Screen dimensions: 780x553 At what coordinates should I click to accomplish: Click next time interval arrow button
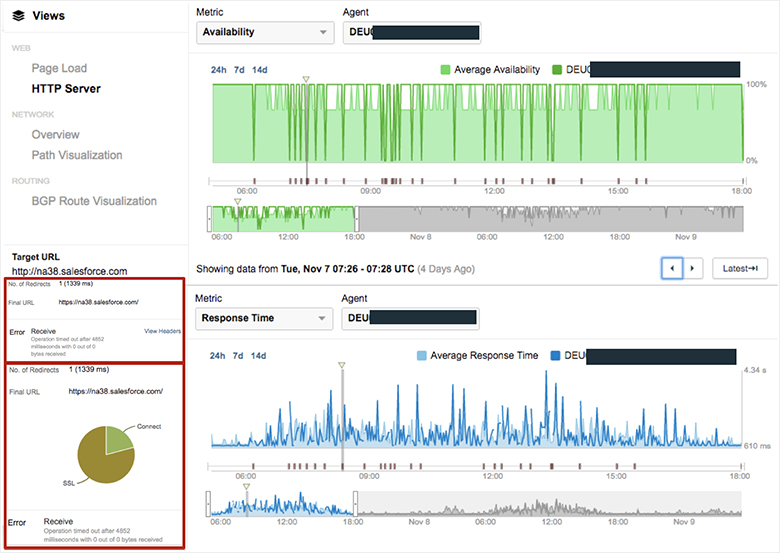[693, 268]
